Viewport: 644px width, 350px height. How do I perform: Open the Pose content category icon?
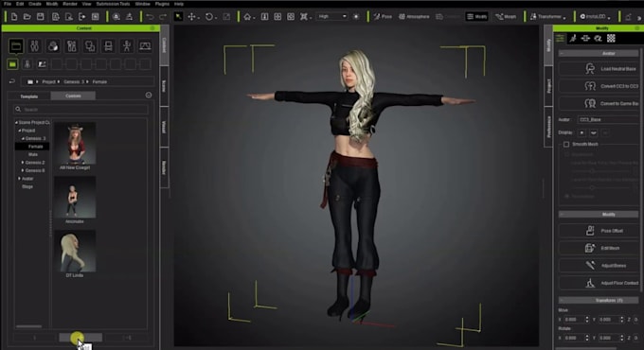pyautogui.click(x=127, y=46)
